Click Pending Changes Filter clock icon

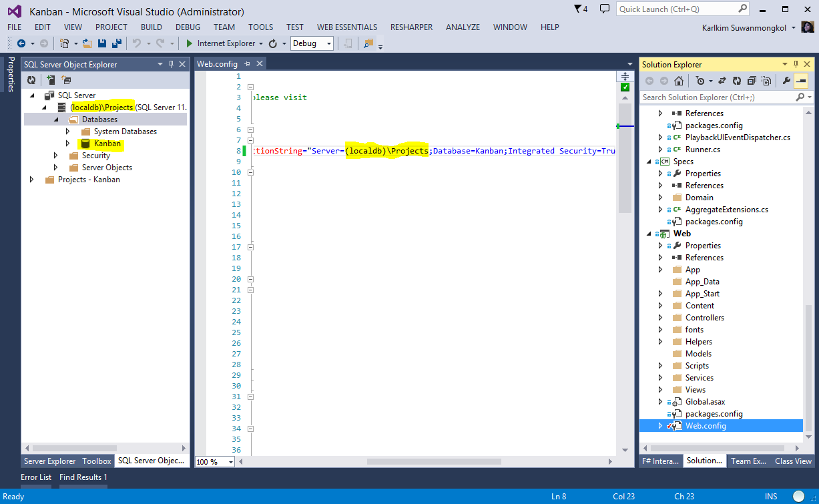(700, 81)
